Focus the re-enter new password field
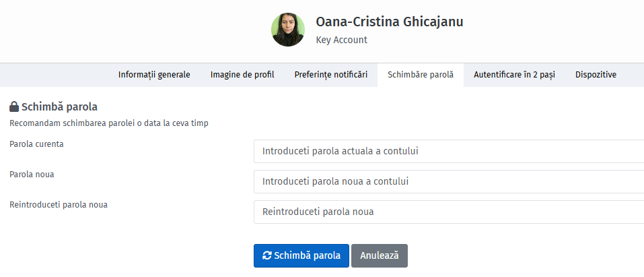This screenshot has height=277, width=644. [449, 212]
